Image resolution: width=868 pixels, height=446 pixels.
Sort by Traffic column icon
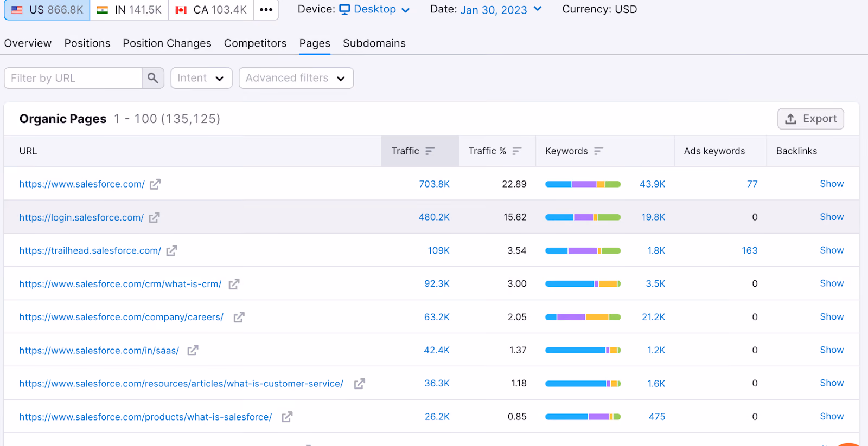click(x=430, y=151)
